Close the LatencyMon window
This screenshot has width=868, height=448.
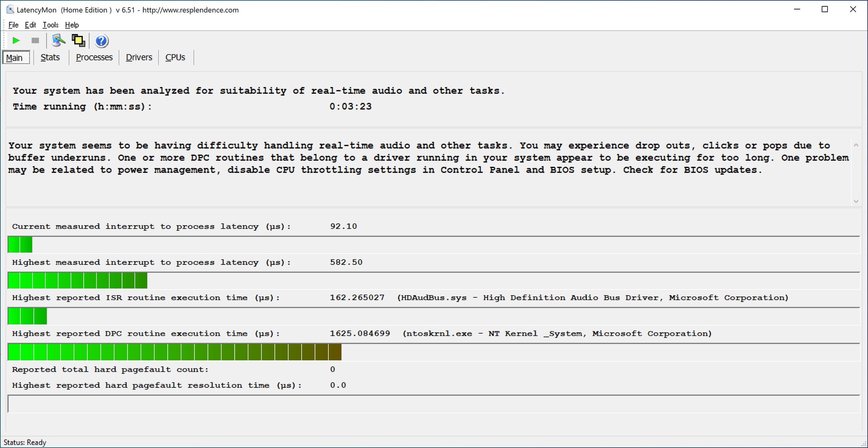point(853,9)
